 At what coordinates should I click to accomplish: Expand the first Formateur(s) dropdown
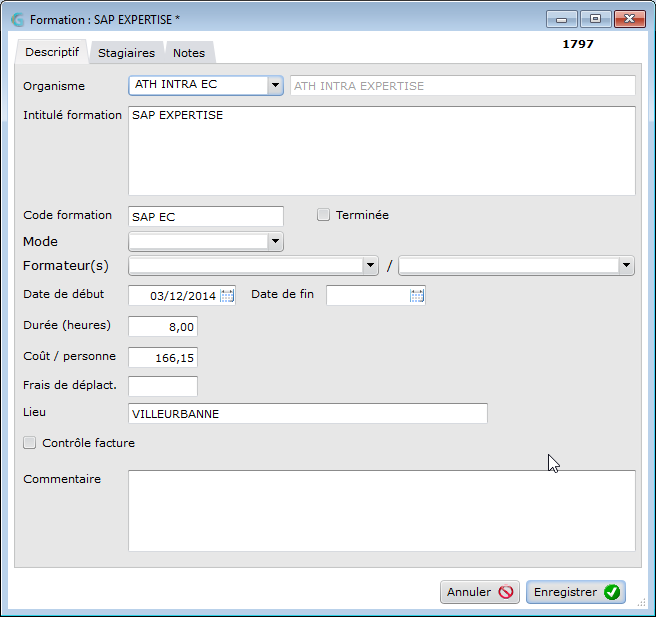click(x=370, y=265)
